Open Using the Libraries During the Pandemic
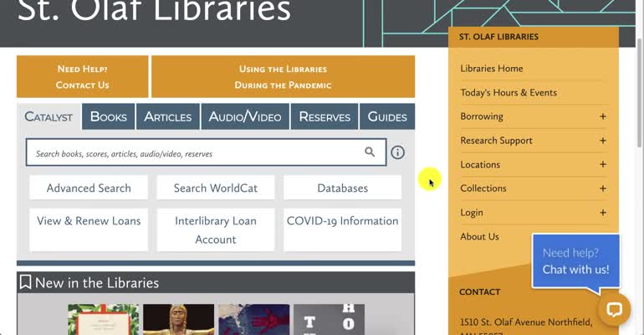This screenshot has height=335, width=644. pyautogui.click(x=283, y=77)
